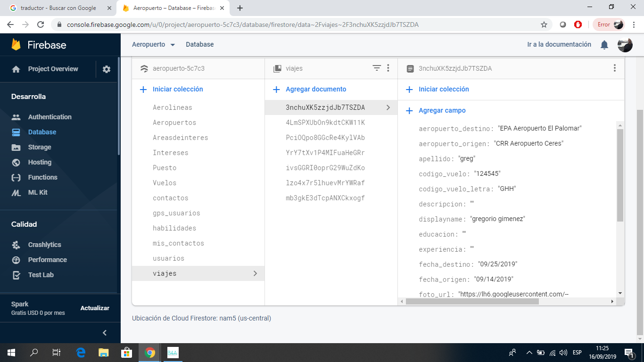The width and height of the screenshot is (644, 362).
Task: Open the Aeropuerto project dropdown
Action: 153,44
